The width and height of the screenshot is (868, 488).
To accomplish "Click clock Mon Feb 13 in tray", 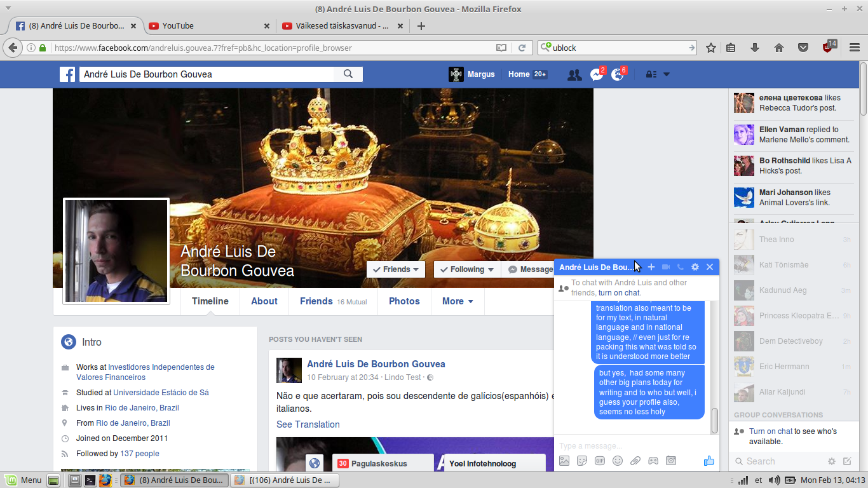I will (832, 480).
